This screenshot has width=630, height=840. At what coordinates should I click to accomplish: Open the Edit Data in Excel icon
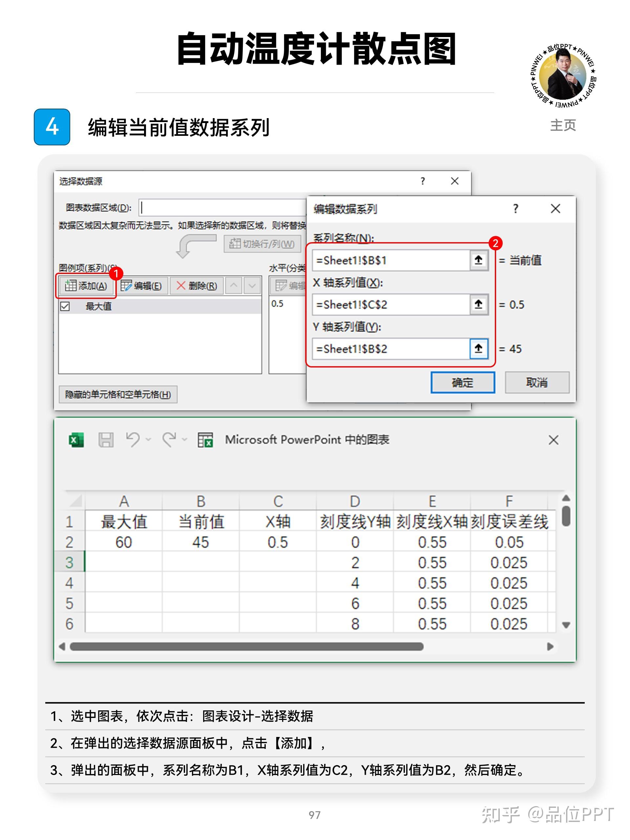pos(205,440)
